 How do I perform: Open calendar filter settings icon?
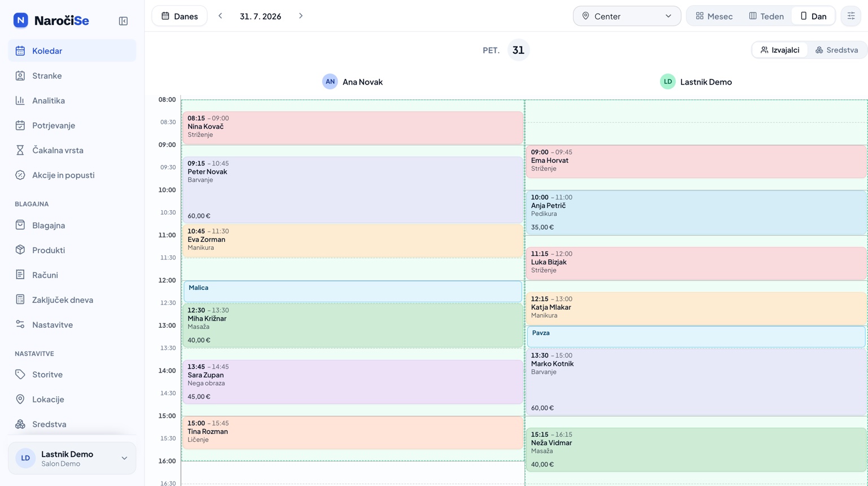tap(851, 16)
